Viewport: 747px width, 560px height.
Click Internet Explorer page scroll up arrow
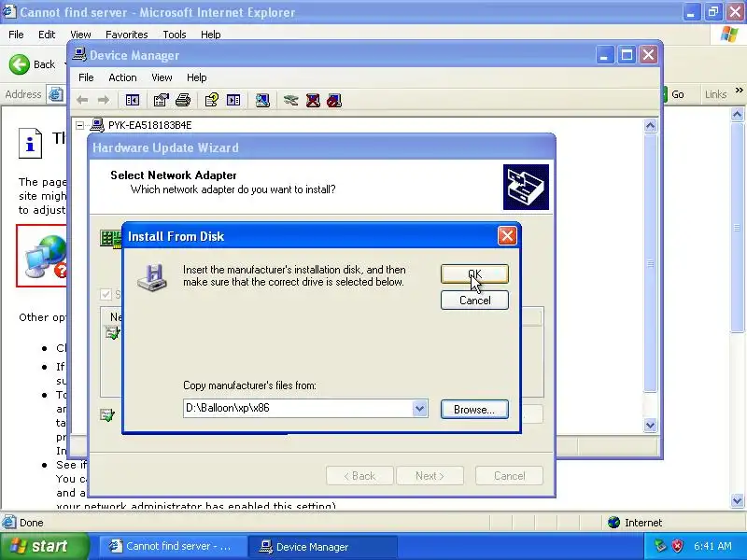tap(737, 114)
